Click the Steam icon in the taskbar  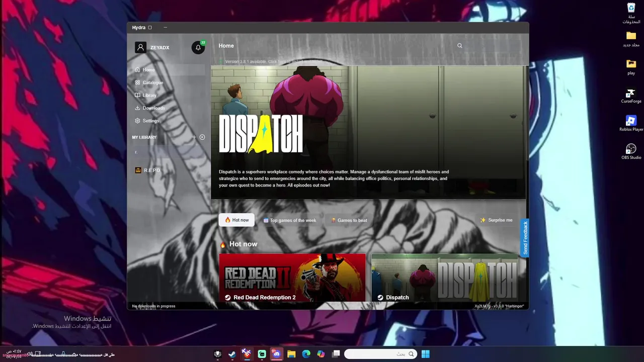tap(232, 354)
